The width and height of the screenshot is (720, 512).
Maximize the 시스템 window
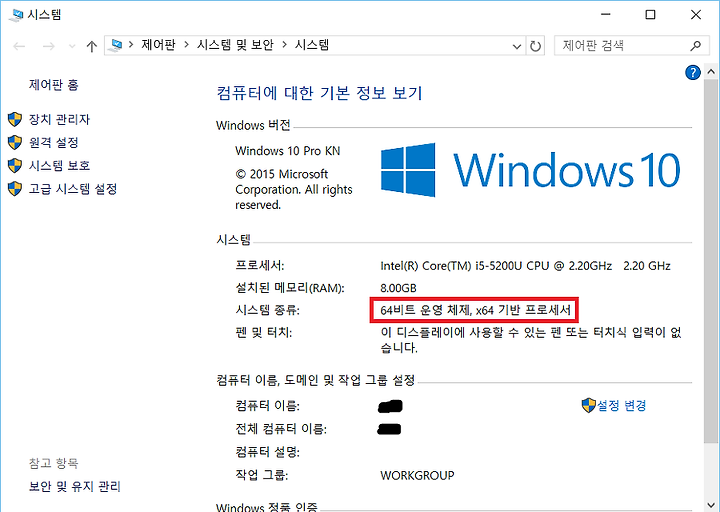650,15
